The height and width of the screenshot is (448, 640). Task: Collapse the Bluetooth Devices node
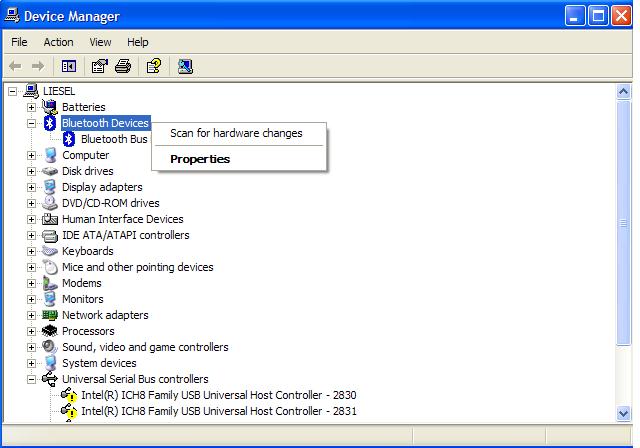click(x=31, y=123)
